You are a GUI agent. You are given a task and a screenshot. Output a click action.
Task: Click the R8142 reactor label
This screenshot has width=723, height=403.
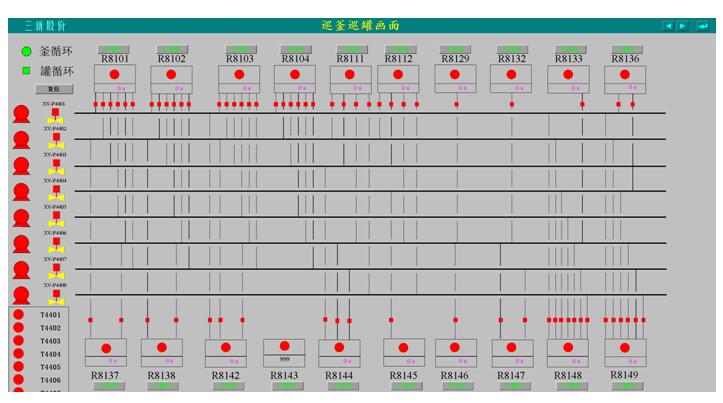[225, 376]
